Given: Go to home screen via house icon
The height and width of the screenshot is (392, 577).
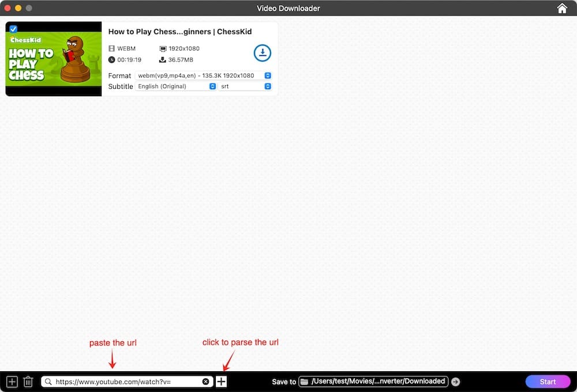Looking at the screenshot, I should [562, 8].
